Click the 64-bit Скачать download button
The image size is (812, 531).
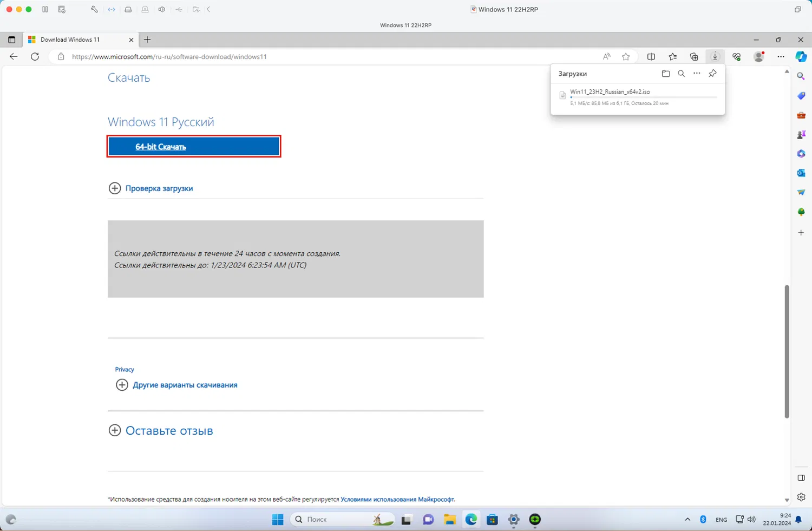(x=194, y=147)
